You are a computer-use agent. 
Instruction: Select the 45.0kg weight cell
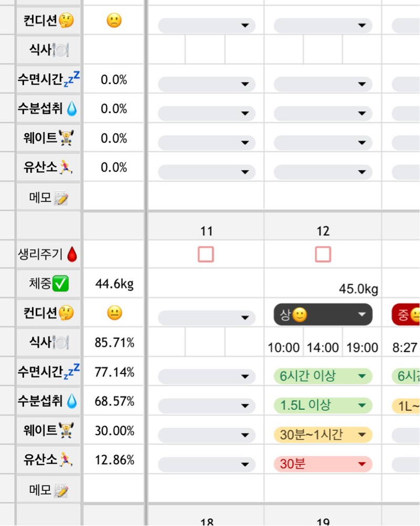coord(358,289)
